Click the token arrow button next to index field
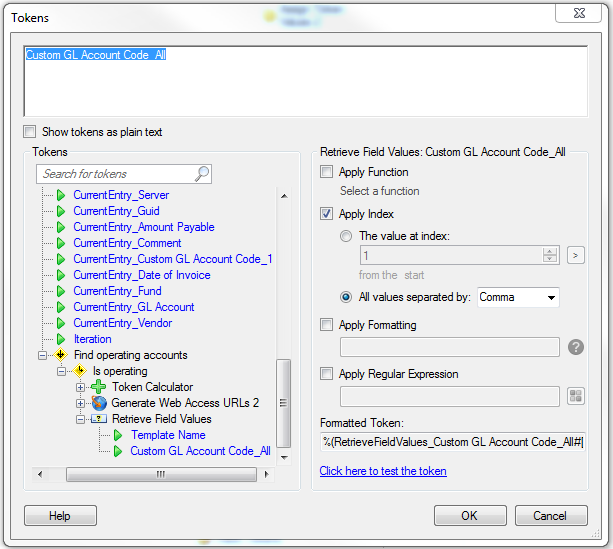 tap(576, 255)
